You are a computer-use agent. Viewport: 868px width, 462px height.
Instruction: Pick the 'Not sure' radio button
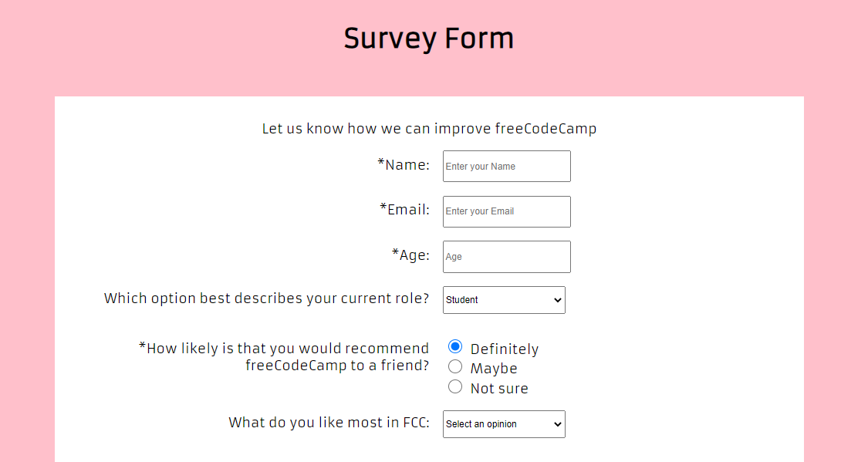(455, 386)
